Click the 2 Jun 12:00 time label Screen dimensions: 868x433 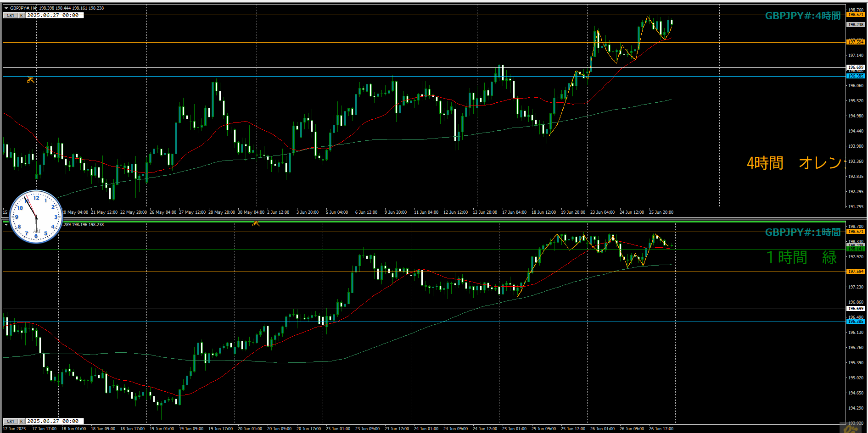point(278,212)
